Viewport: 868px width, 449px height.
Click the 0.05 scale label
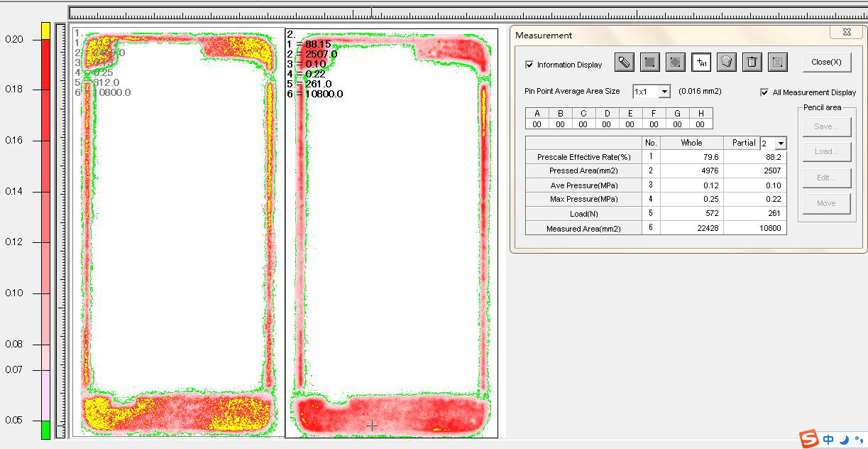pos(13,421)
